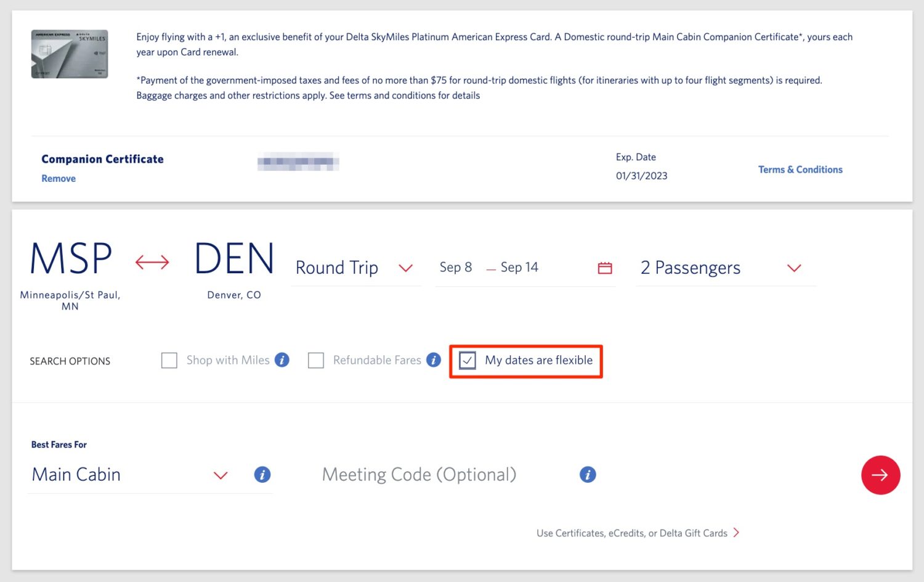Open Terms & Conditions

(800, 169)
